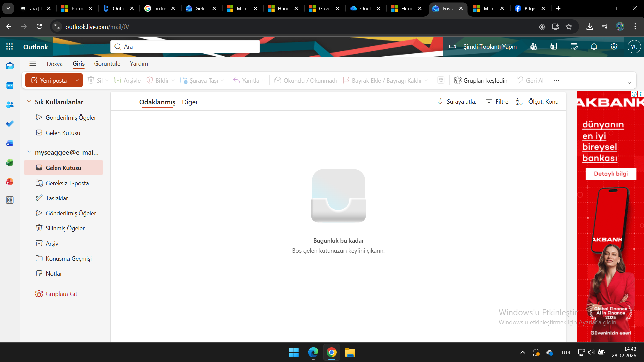Open Teams chat icon in header
Image resolution: width=644 pixels, height=362 pixels.
coord(534,47)
